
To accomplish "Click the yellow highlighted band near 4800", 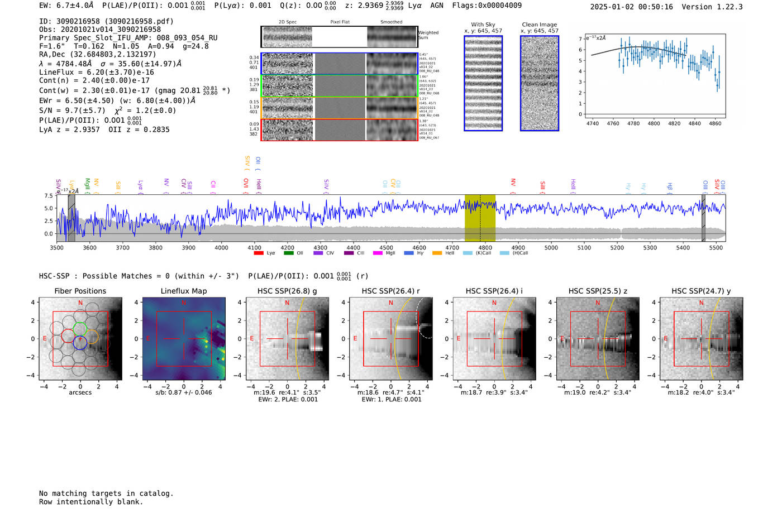I will [480, 218].
